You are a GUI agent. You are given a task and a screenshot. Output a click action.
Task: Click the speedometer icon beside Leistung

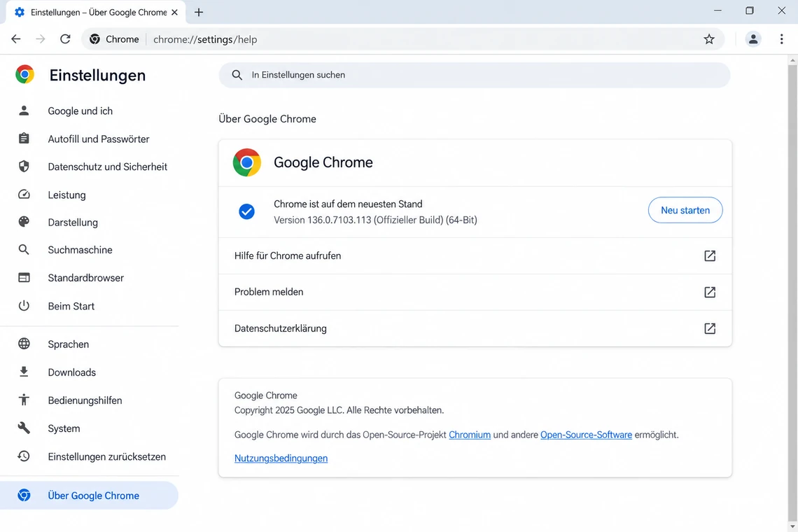(x=24, y=195)
